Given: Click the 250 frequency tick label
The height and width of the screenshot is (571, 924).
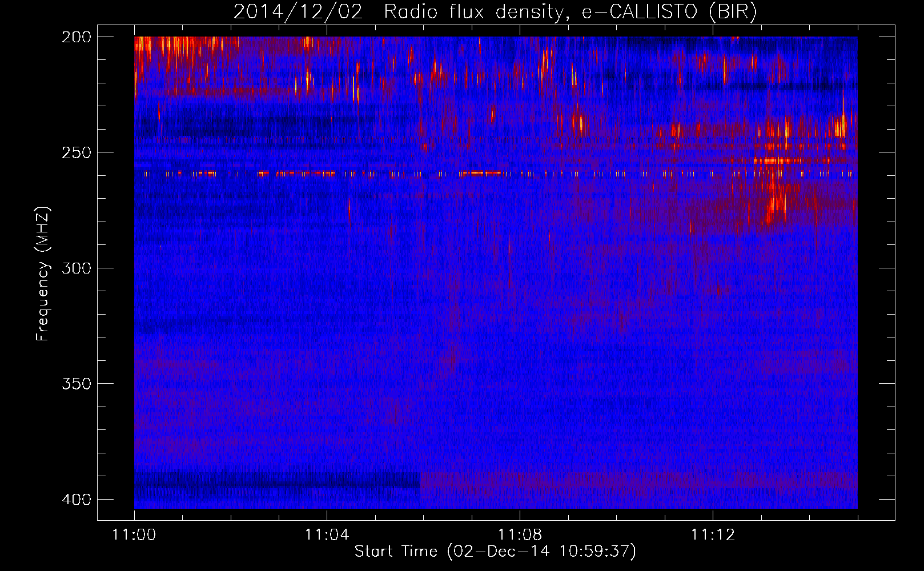Looking at the screenshot, I should coord(77,152).
